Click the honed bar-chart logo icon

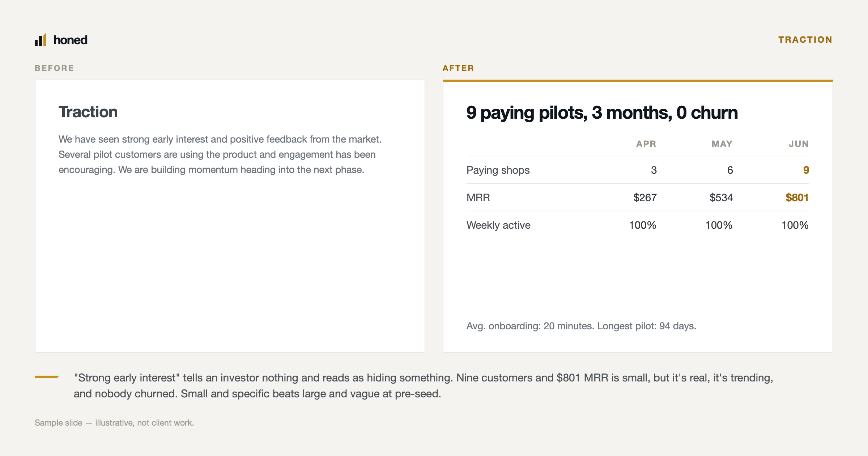point(41,39)
